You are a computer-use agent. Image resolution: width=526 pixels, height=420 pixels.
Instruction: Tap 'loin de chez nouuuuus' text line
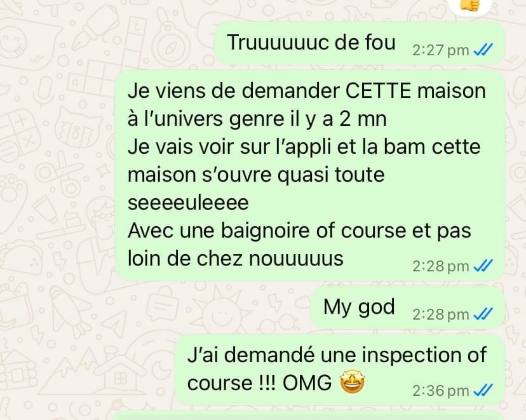pos(236,259)
